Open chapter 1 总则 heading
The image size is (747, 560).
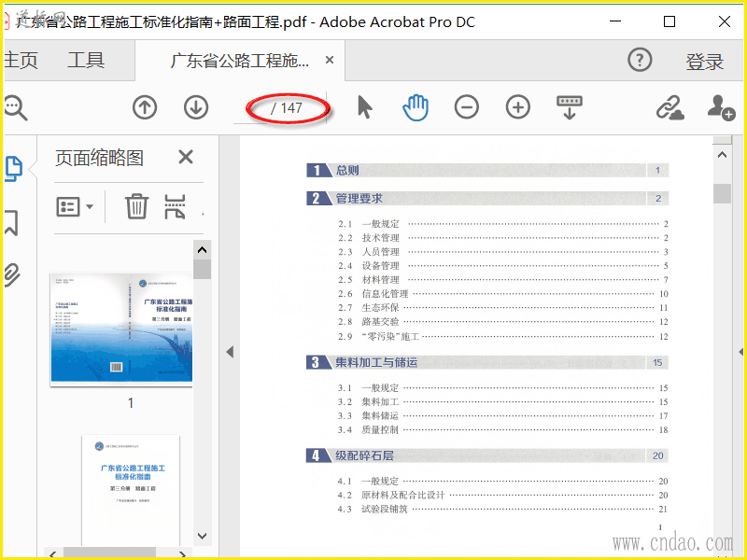(487, 171)
